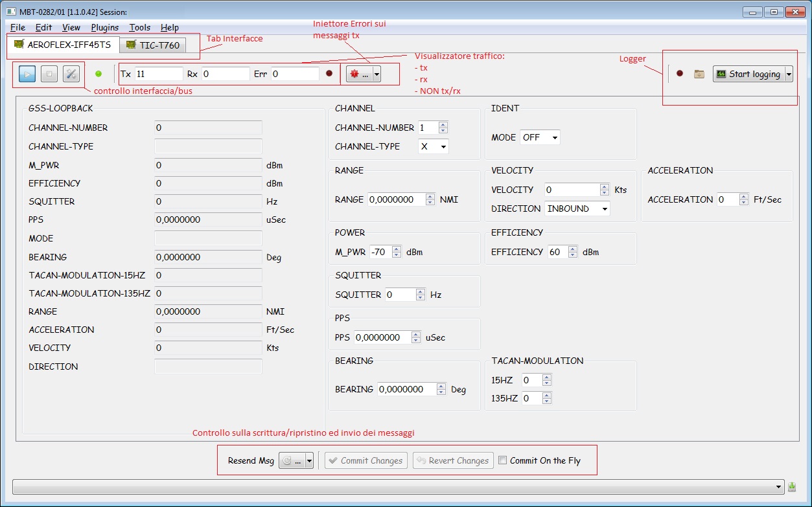This screenshot has height=507, width=812.
Task: Open the Start logging dropdown arrow
Action: [789, 74]
